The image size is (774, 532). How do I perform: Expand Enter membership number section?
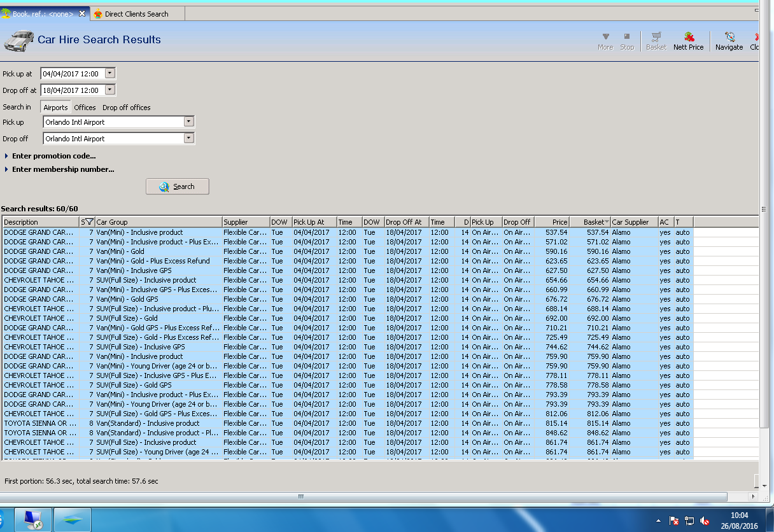tap(62, 169)
